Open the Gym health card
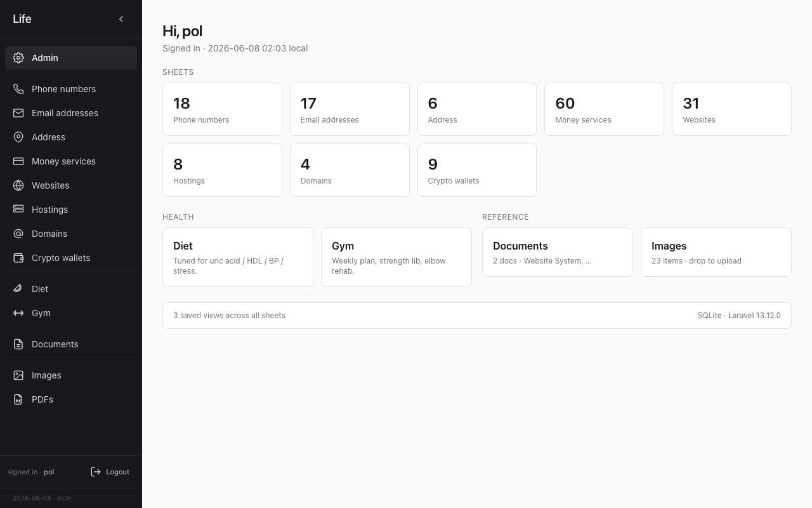 tap(396, 257)
